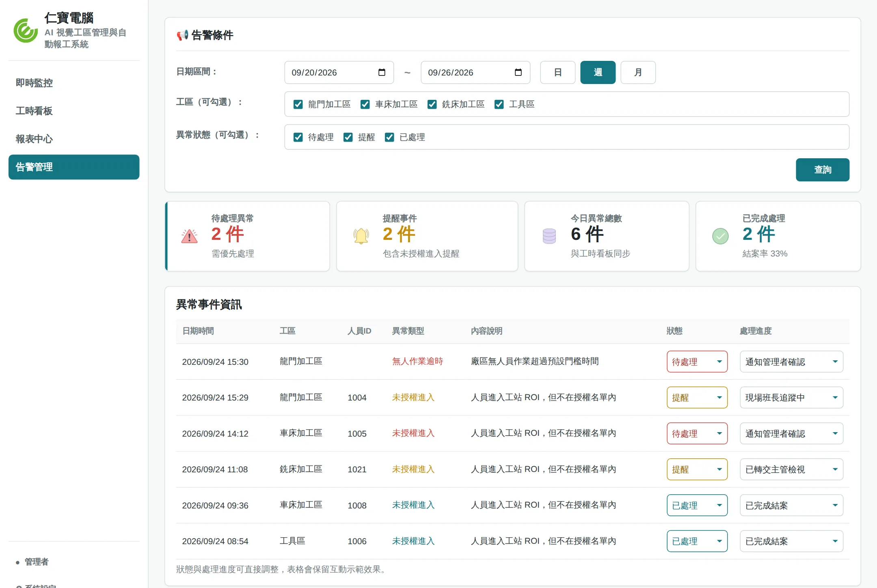Click 未授權進入 in the 1008 row
This screenshot has width=877, height=588.
[413, 505]
